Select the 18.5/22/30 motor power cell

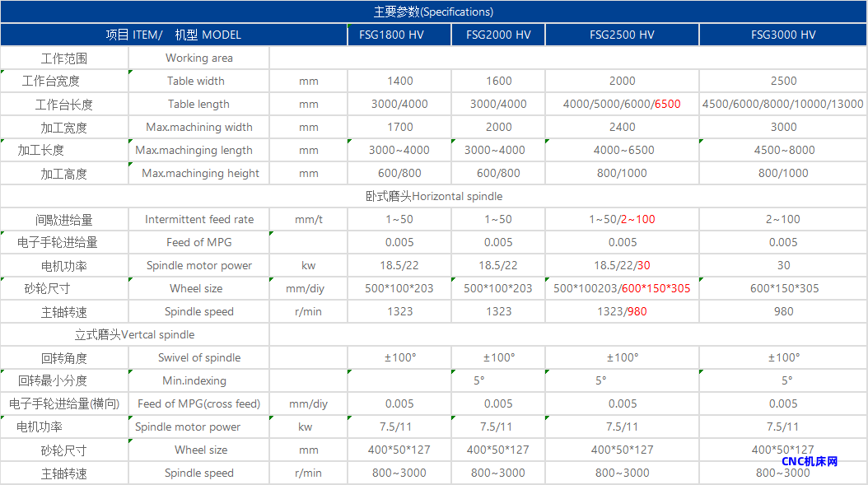pyautogui.click(x=622, y=265)
